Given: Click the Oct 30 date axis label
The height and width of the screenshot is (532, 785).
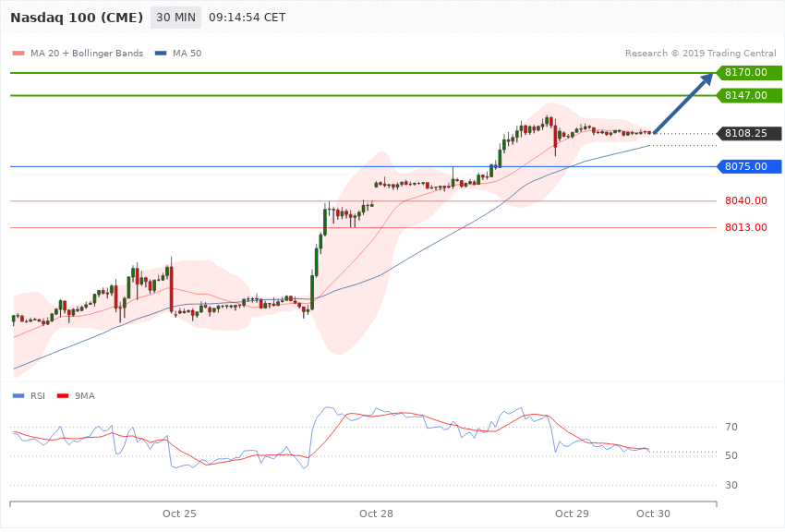Looking at the screenshot, I should pos(653,514).
